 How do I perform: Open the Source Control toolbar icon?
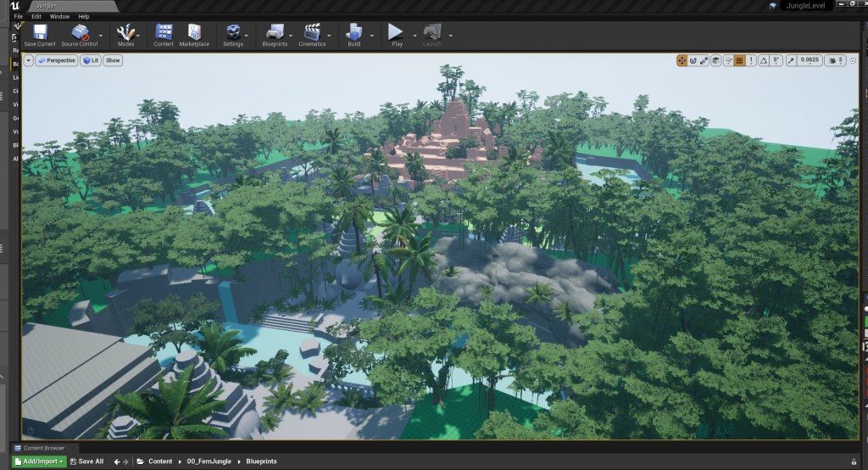pyautogui.click(x=80, y=34)
